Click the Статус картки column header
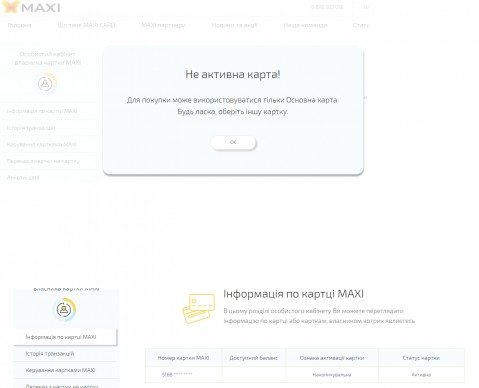This screenshot has width=479, height=388. tap(421, 358)
